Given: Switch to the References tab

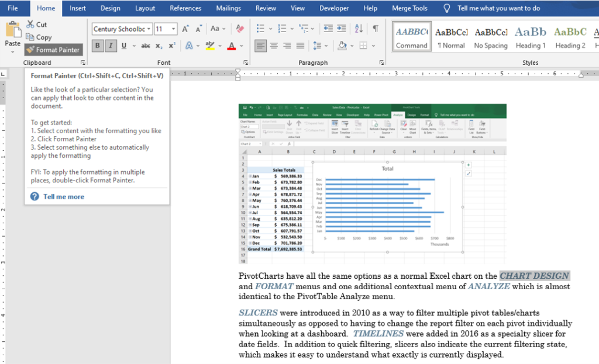Looking at the screenshot, I should click(x=185, y=8).
